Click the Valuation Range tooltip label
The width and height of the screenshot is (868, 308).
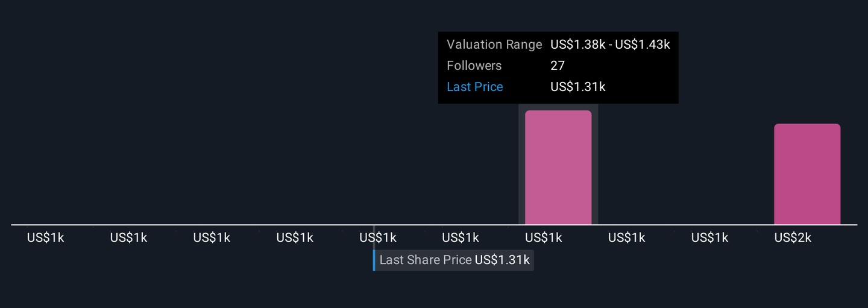click(494, 45)
